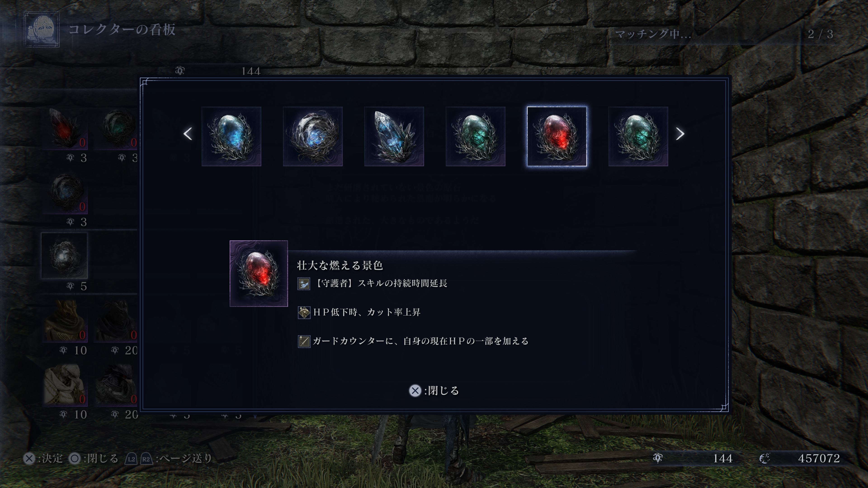868x488 pixels.
Task: Click the 決定 confirm prompt
Action: [43, 458]
